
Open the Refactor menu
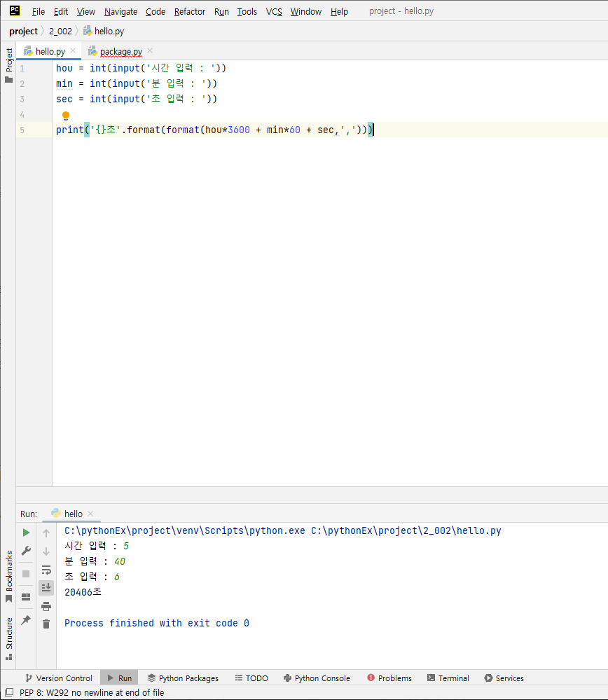(190, 12)
